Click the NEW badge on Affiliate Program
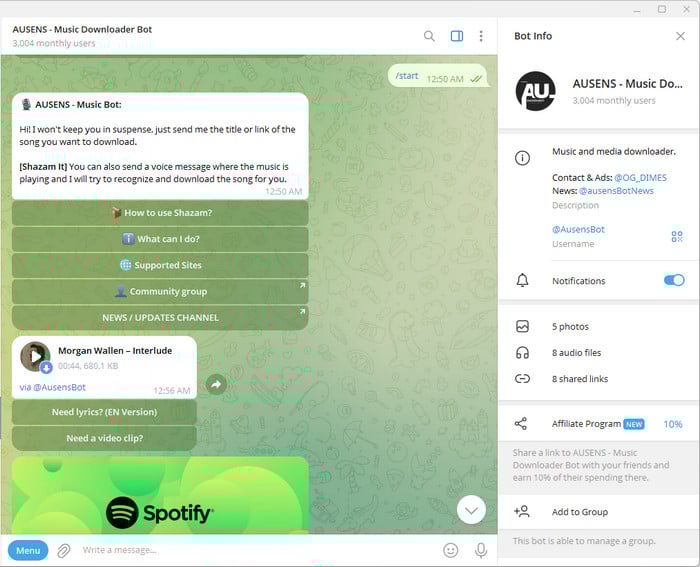This screenshot has height=567, width=700. tap(633, 424)
